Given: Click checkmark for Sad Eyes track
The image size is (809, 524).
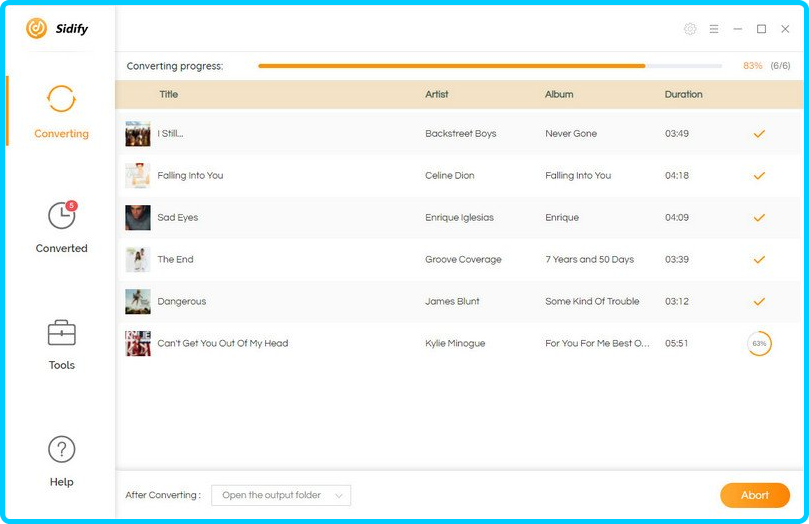Looking at the screenshot, I should pyautogui.click(x=759, y=218).
